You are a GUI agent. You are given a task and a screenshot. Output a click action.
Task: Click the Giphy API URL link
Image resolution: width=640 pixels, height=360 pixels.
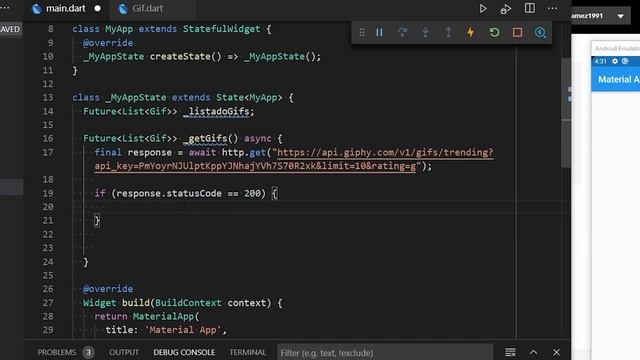tap(294, 159)
